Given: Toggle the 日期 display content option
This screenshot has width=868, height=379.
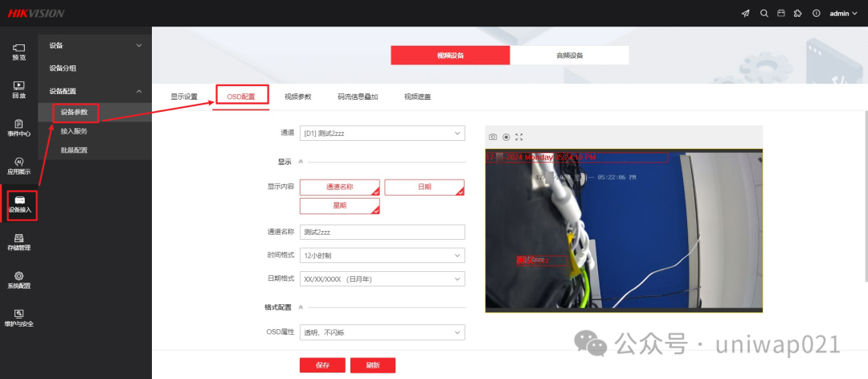Looking at the screenshot, I should coord(424,187).
